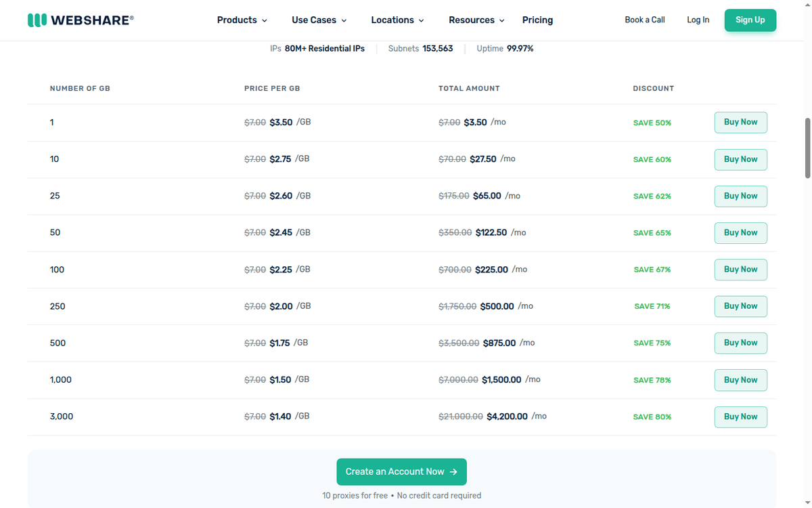Click the $2.60 /GB price cell
This screenshot has width=812, height=508.
[x=277, y=196]
